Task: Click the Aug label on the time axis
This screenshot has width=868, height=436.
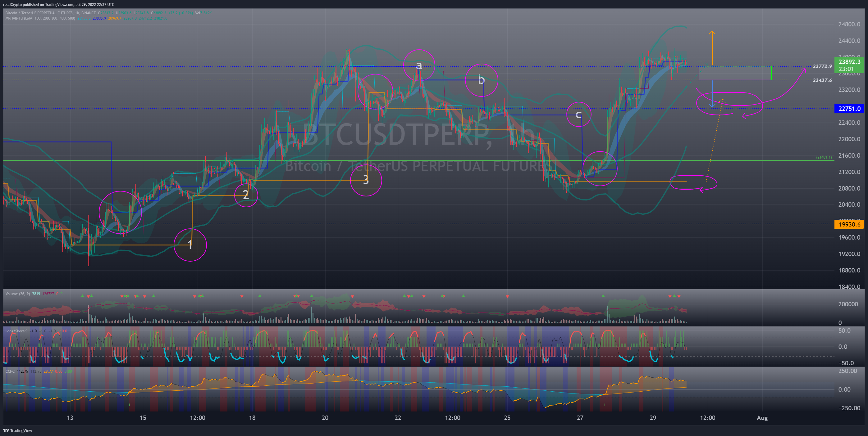Action: (x=762, y=418)
